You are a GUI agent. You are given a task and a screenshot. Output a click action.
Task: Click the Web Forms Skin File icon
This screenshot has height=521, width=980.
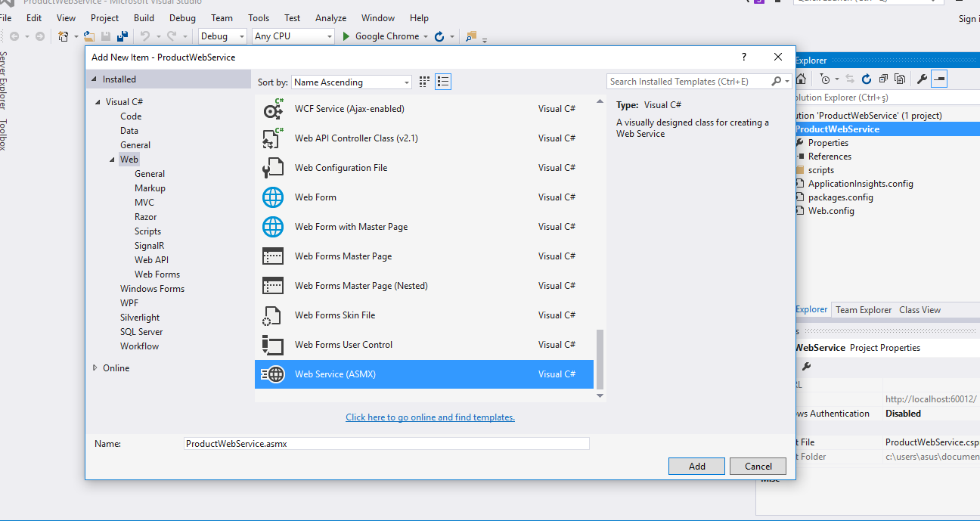(272, 315)
